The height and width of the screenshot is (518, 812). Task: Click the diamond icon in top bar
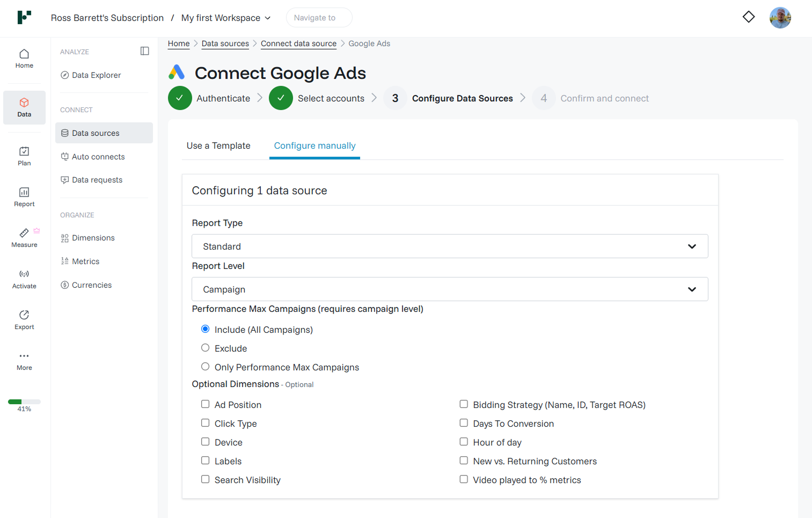point(749,17)
